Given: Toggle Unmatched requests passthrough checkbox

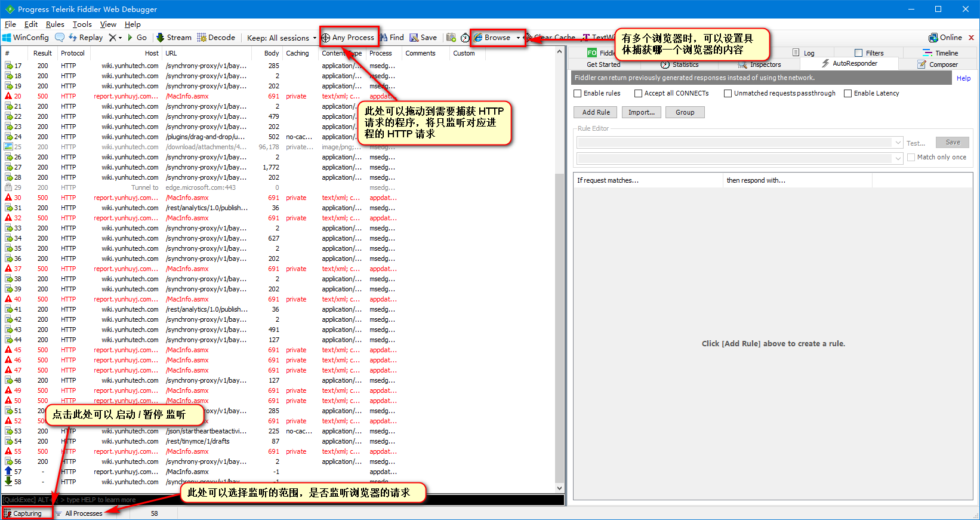Looking at the screenshot, I should pos(728,93).
